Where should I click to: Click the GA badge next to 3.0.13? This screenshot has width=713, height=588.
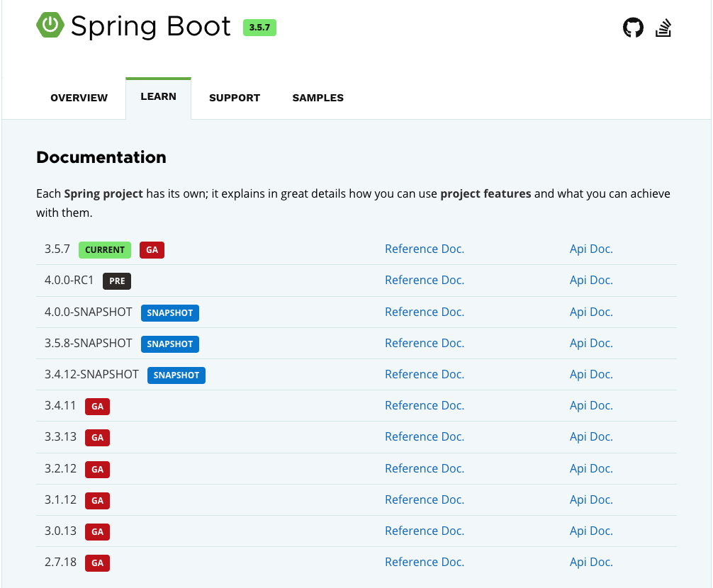click(x=97, y=531)
